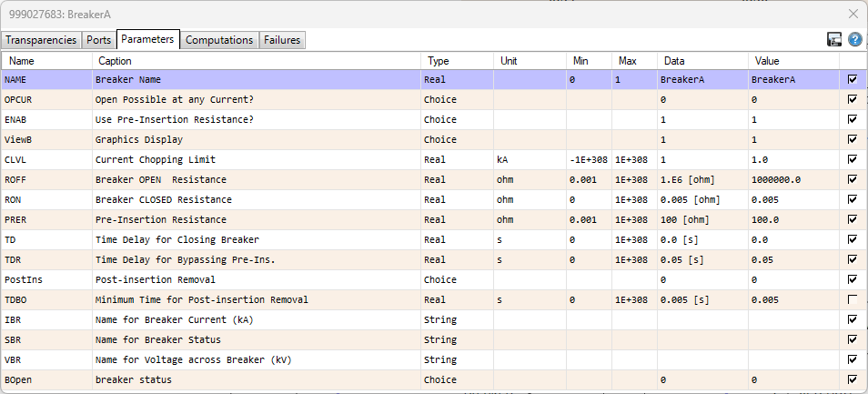This screenshot has width=868, height=394.
Task: Click the Data cell '0.005 [s]'
Action: (702, 299)
